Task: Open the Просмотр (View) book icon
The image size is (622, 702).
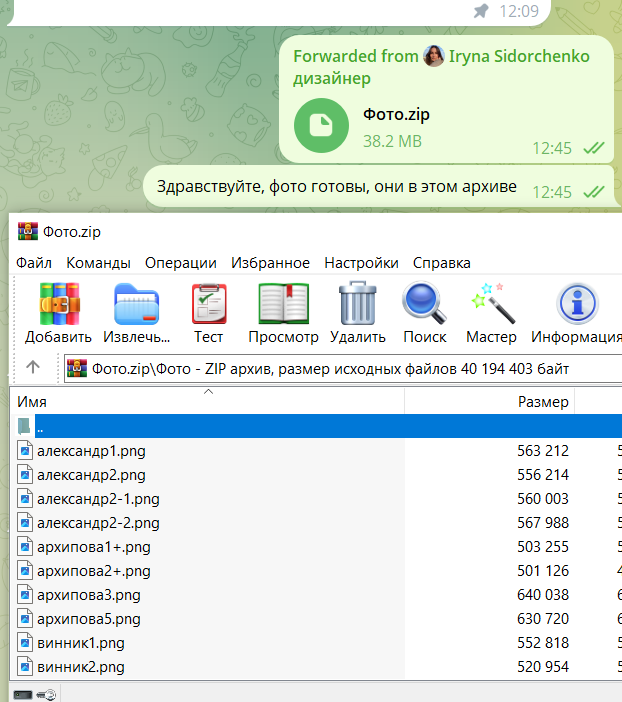Action: point(284,304)
